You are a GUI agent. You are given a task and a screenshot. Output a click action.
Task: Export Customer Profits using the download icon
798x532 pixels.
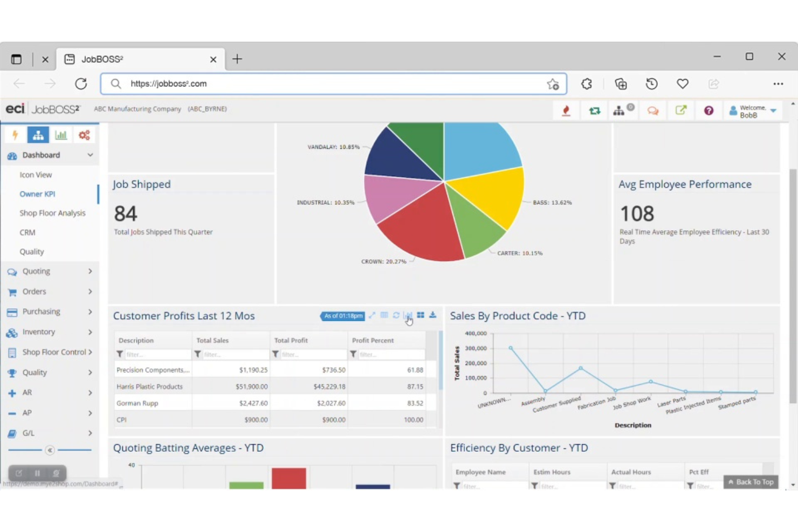tap(432, 315)
